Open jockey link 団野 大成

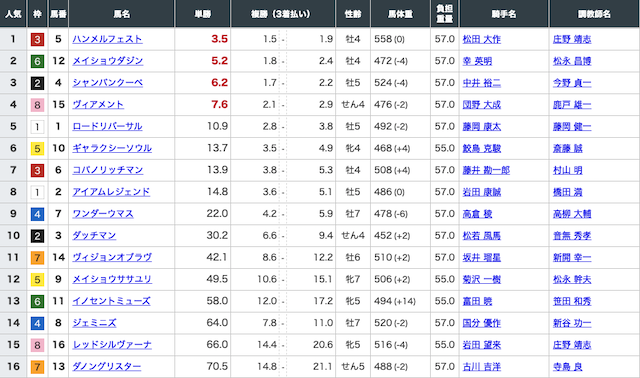click(482, 105)
